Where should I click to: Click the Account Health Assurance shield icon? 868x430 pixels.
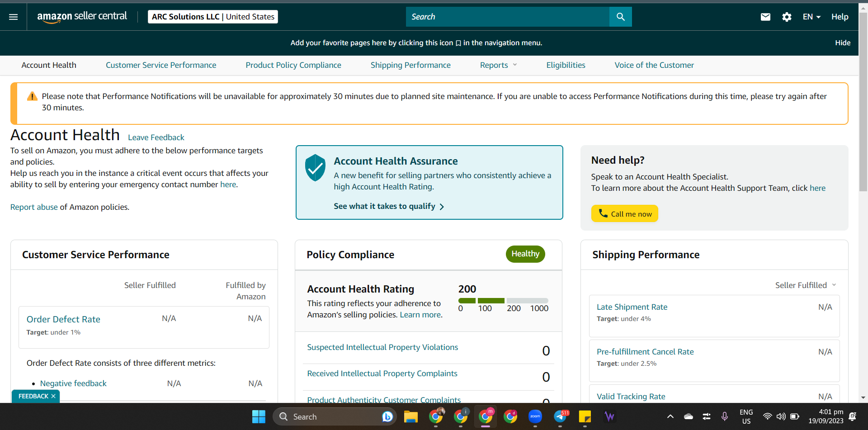pyautogui.click(x=315, y=168)
